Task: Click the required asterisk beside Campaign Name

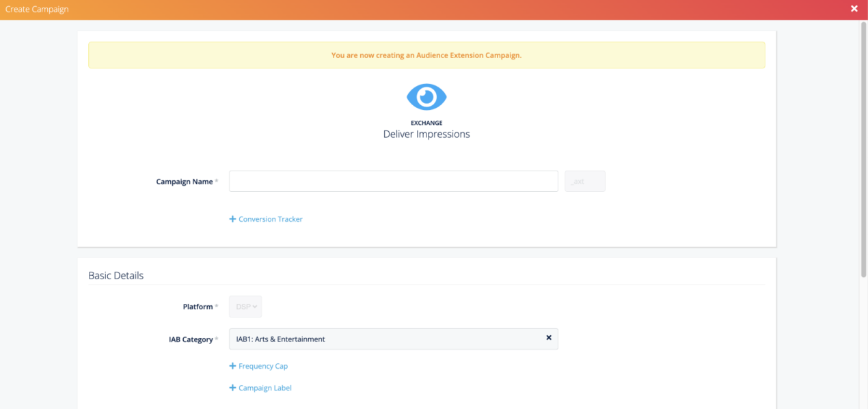Action: [217, 179]
